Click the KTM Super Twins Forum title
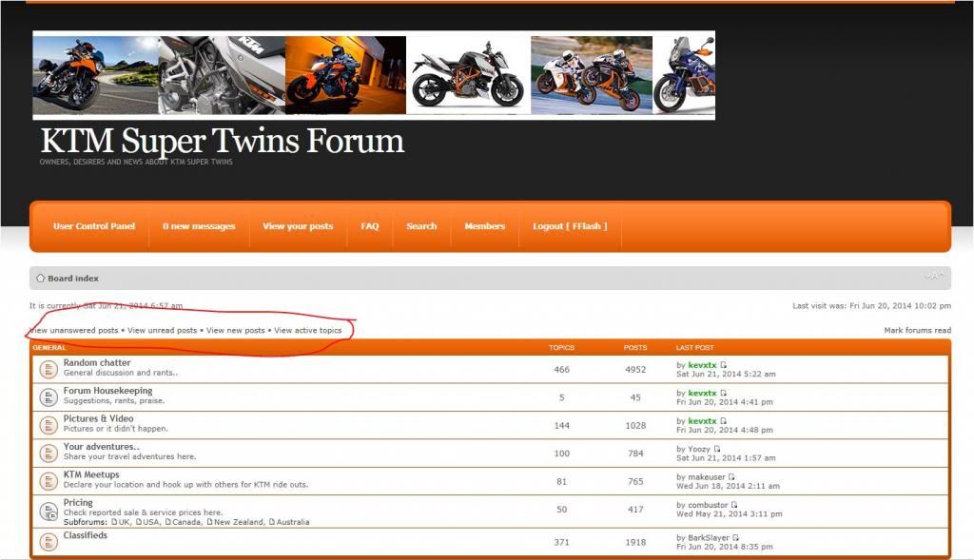 pyautogui.click(x=223, y=141)
